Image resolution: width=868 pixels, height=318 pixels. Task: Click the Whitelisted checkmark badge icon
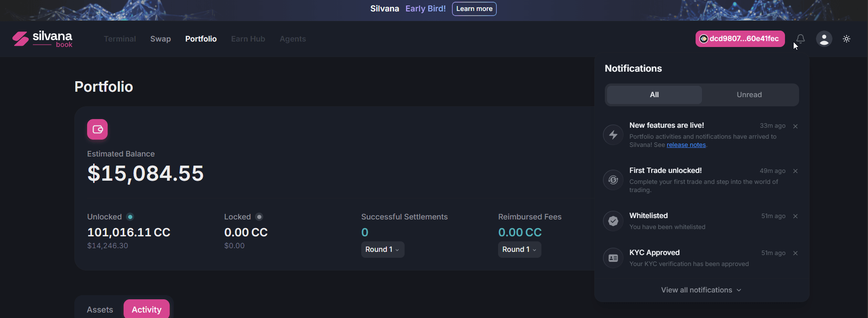(x=613, y=221)
